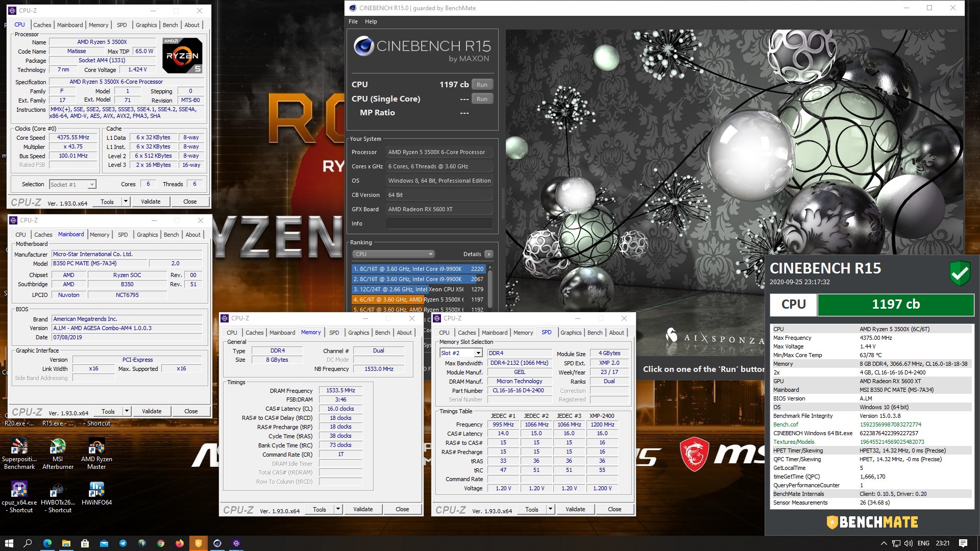980x551 pixels.
Task: Open MSI Afterburner desktop icon
Action: coord(58,454)
